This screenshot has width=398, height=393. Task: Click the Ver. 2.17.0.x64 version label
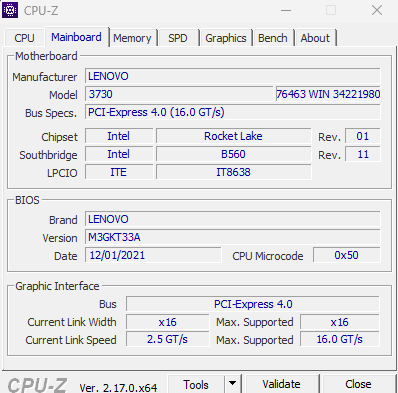coord(118,387)
